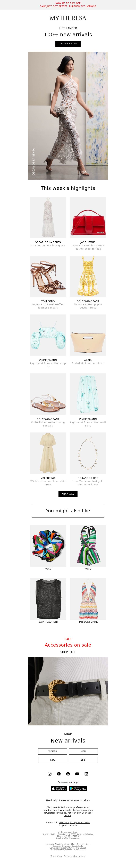Download the app from App Store badge
This screenshot has height=868, width=136.
click(59, 788)
